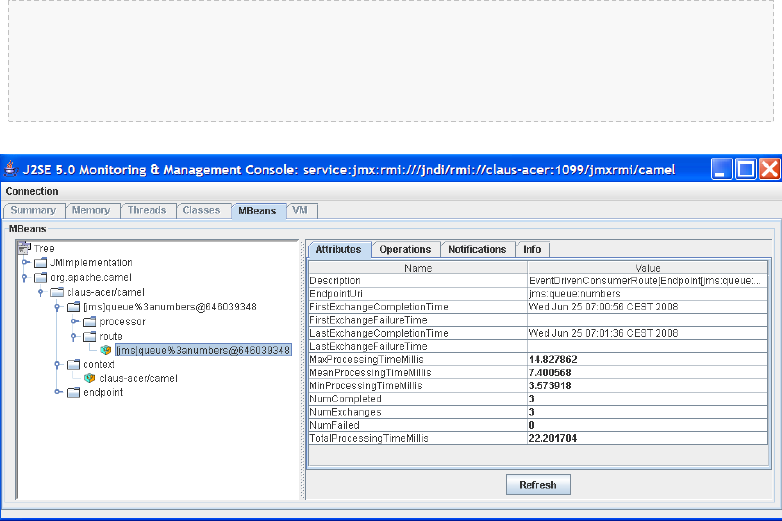Click the claus-acer/camel folder icon under org.apache.camel
Screen dimensions: 782x521
coord(57,292)
